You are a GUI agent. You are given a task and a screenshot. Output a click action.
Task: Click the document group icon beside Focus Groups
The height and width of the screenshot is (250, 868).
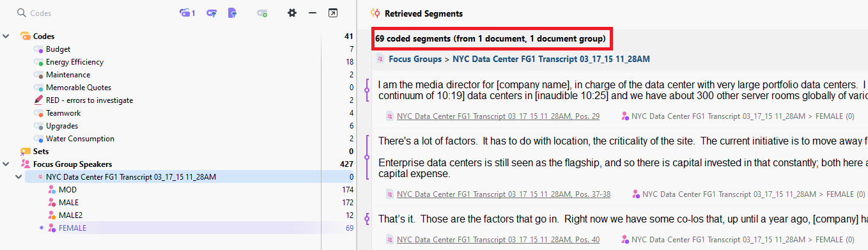point(380,59)
